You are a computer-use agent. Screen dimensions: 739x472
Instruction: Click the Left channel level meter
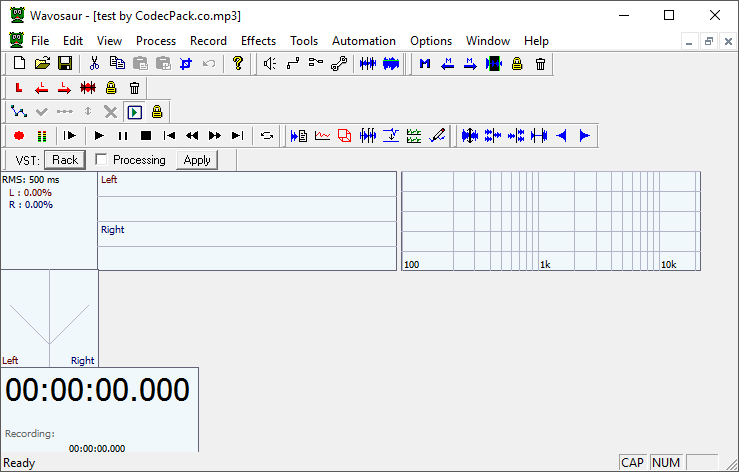(x=247, y=197)
